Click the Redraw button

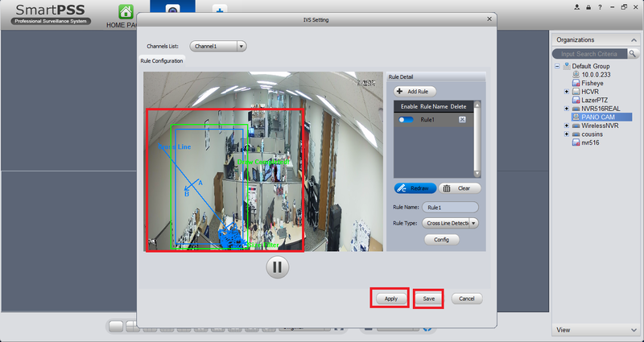tap(415, 188)
